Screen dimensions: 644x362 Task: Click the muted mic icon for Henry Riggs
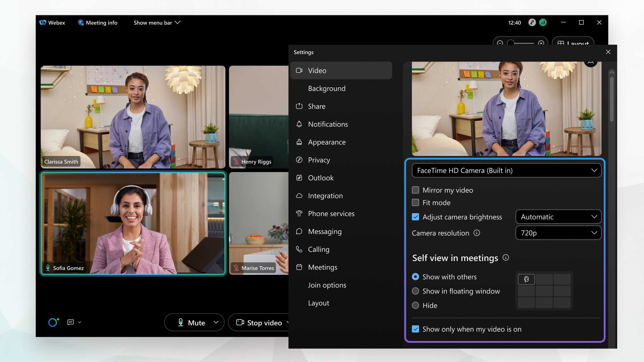(x=236, y=161)
